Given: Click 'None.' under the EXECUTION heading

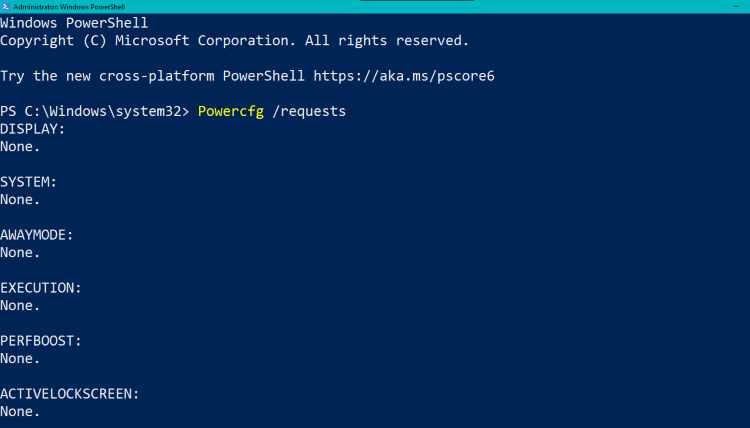Looking at the screenshot, I should (20, 305).
